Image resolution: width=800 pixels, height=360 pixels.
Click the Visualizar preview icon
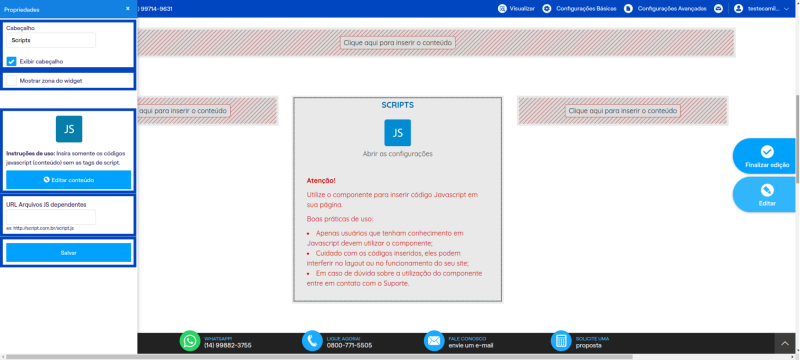tap(502, 9)
